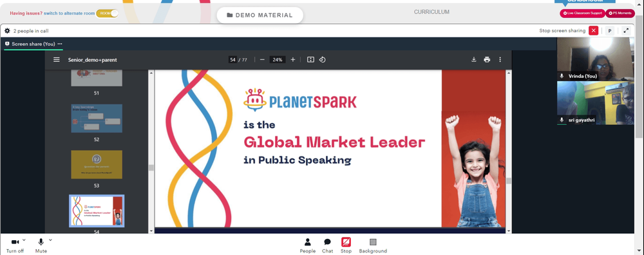Open the Background effects option
The height and width of the screenshot is (255, 644).
tap(373, 245)
